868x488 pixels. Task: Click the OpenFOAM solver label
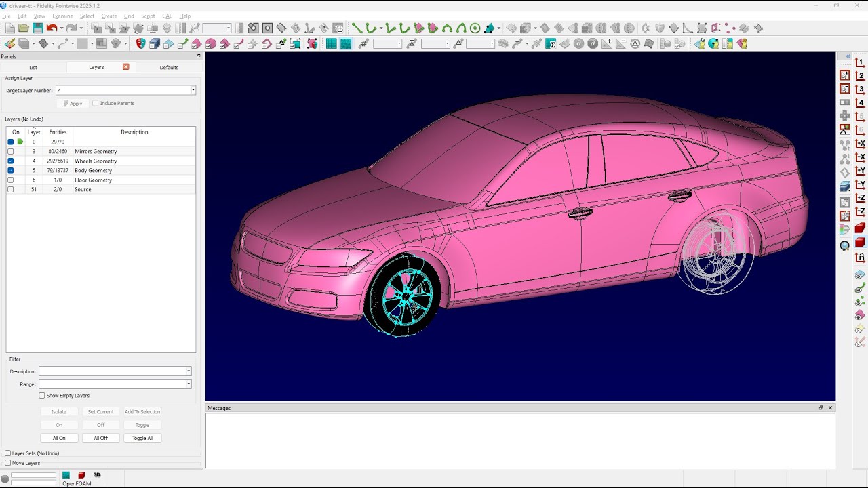tap(77, 483)
